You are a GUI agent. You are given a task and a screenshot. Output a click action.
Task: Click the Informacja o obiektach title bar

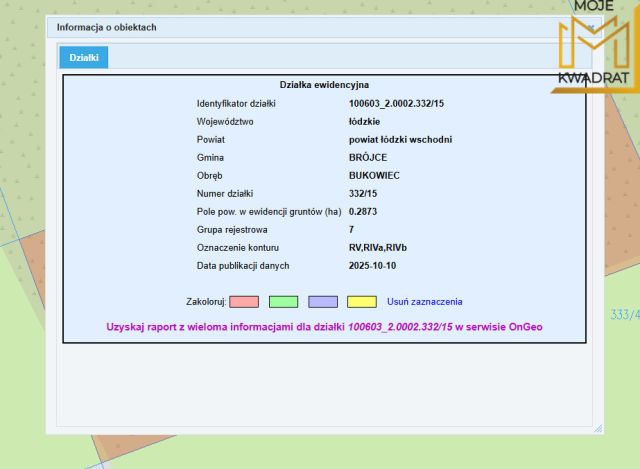pyautogui.click(x=324, y=27)
